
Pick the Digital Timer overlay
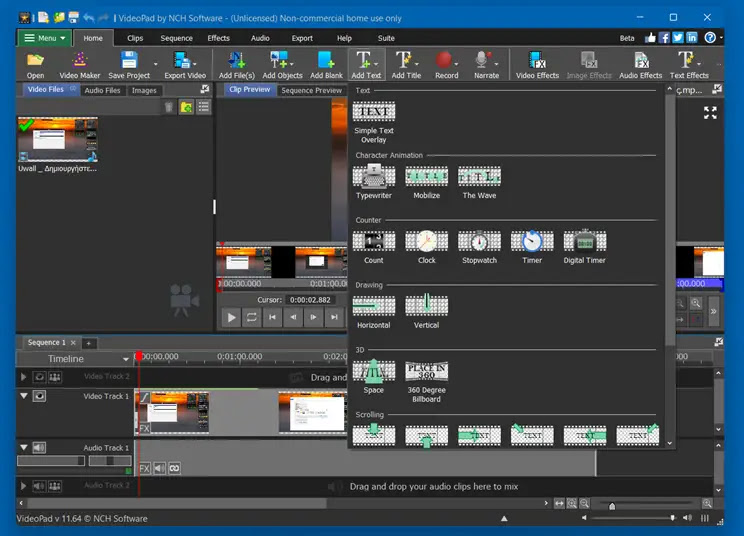point(585,247)
